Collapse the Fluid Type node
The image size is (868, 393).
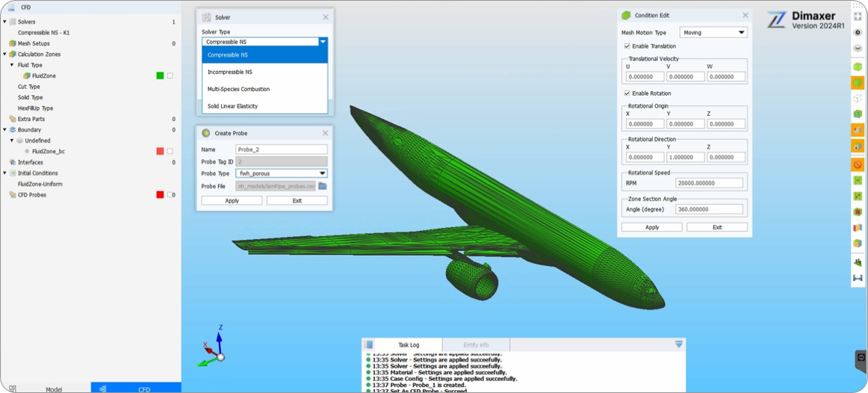pos(12,65)
